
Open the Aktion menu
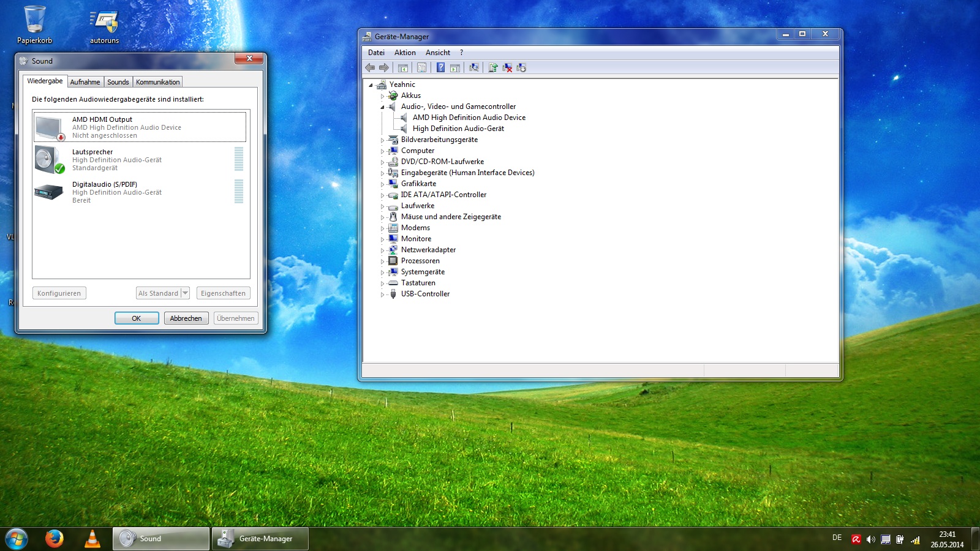tap(405, 53)
